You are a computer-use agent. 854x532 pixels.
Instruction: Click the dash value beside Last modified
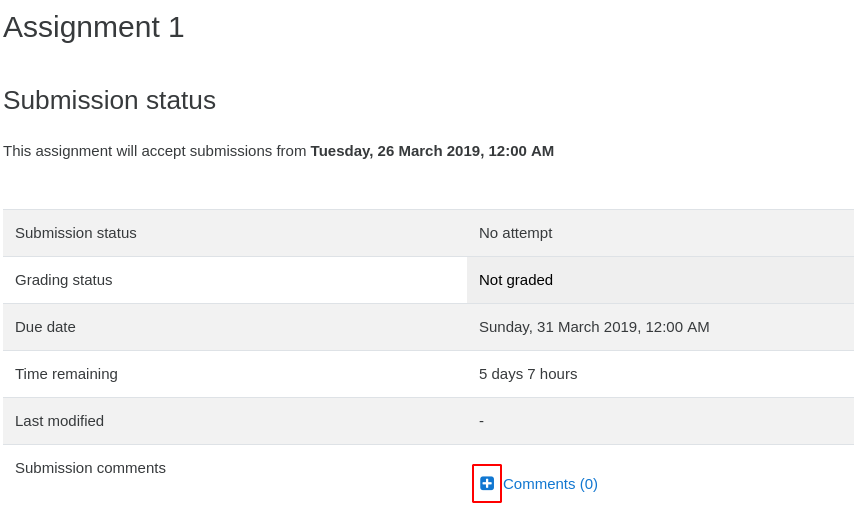pos(481,421)
